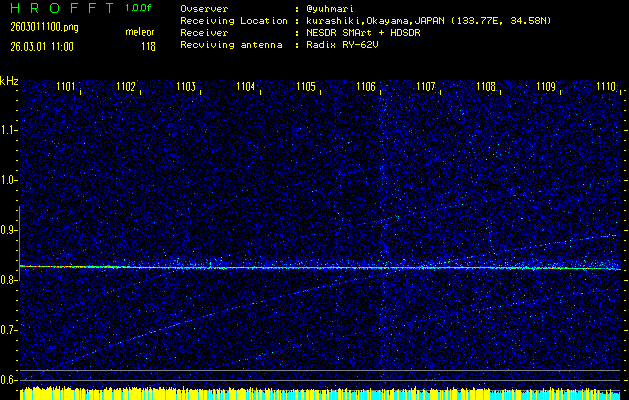Click the meteor count value 118

point(148,46)
